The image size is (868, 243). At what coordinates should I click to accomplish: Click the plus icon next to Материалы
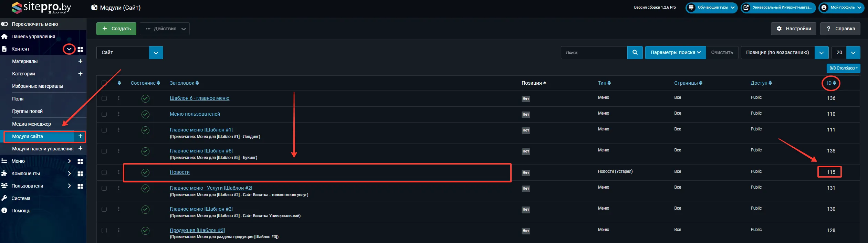80,61
